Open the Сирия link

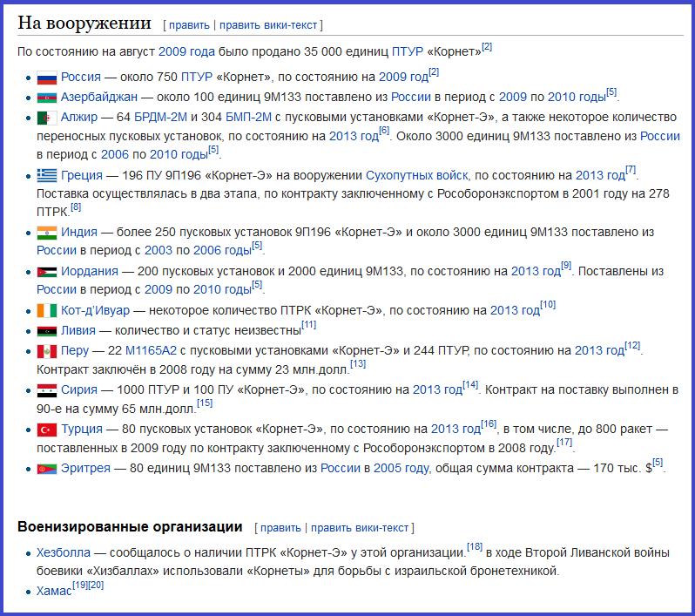pyautogui.click(x=79, y=389)
